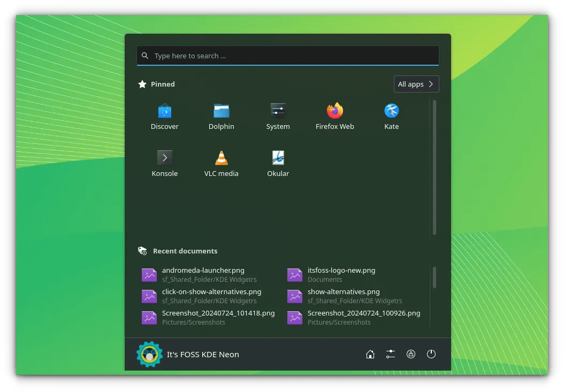Click the search input field
Image resolution: width=564 pixels, height=392 pixels.
pos(288,56)
